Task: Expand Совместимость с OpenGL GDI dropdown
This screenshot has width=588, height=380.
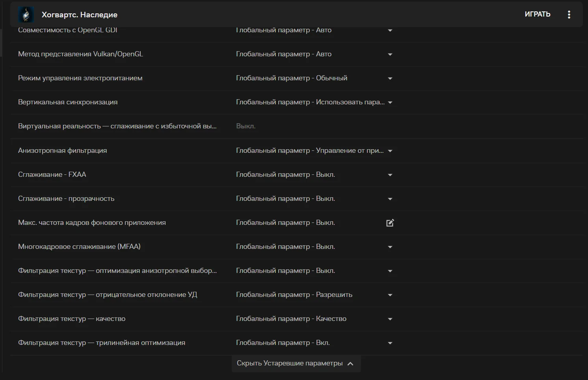Action: tap(390, 30)
